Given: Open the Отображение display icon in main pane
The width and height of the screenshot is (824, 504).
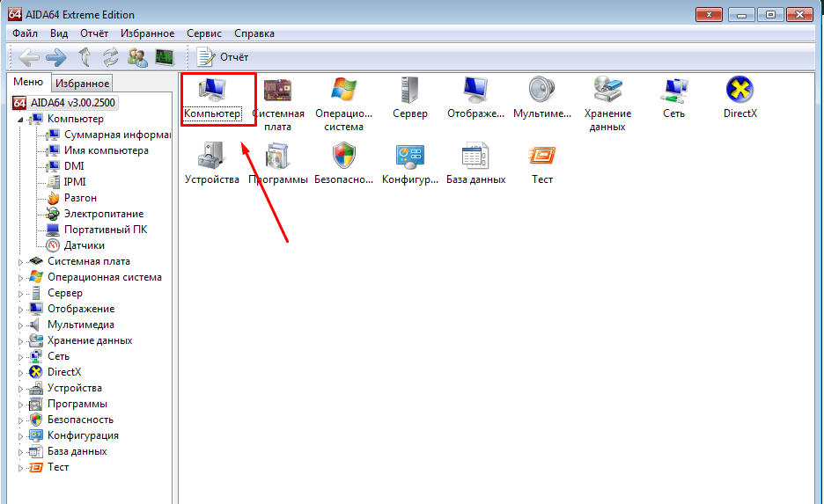Looking at the screenshot, I should tap(475, 99).
